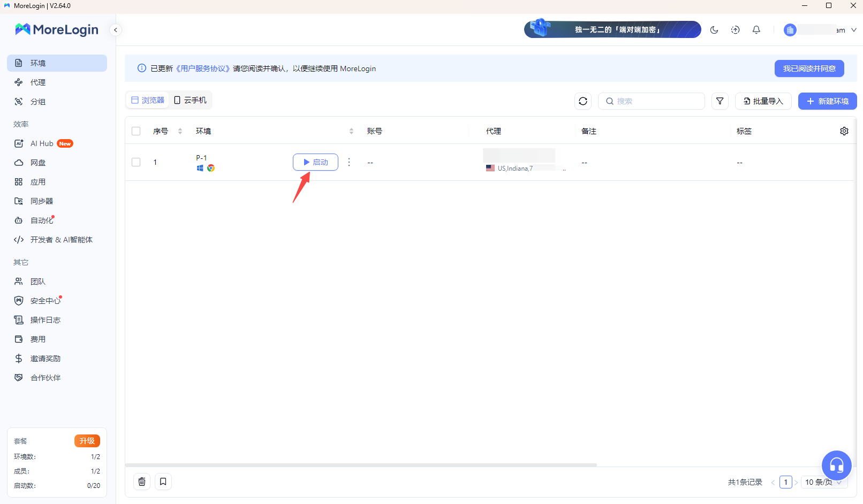Image resolution: width=863 pixels, height=504 pixels.
Task: Open the 操作日志 sidebar item
Action: tap(57, 320)
